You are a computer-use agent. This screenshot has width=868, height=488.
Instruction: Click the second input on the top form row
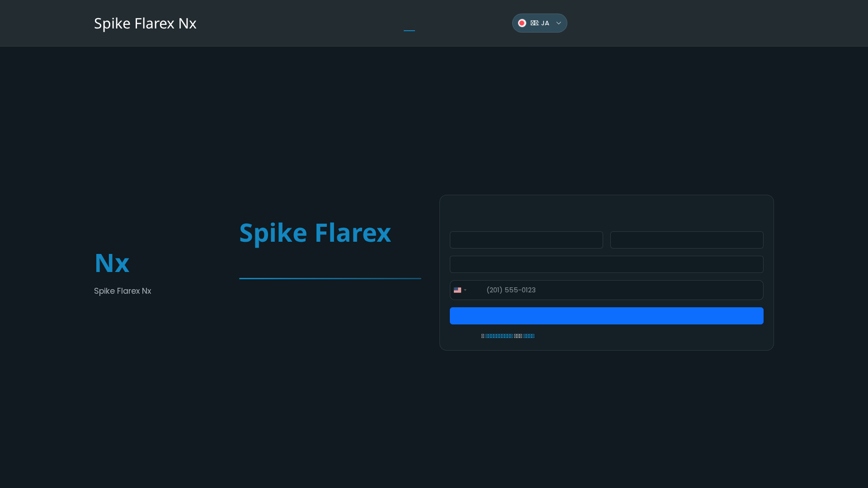point(686,240)
